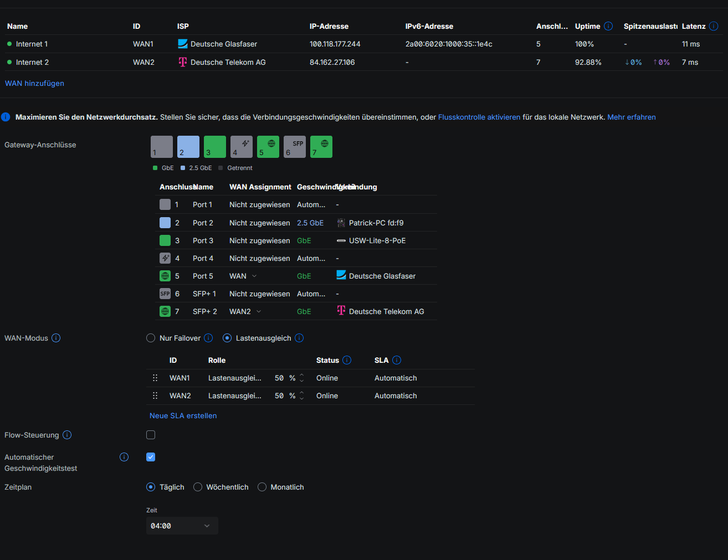
Task: Click the info icon beside the SLA column
Action: coord(397,360)
